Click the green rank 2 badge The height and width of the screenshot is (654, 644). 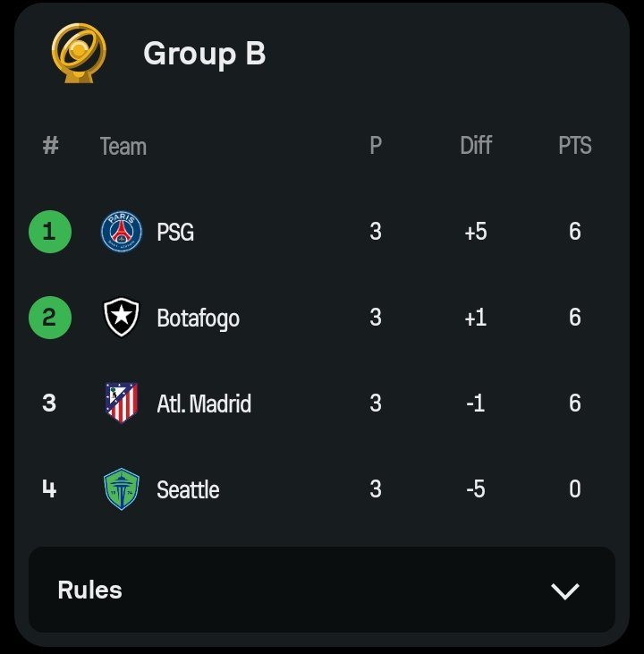coord(50,318)
